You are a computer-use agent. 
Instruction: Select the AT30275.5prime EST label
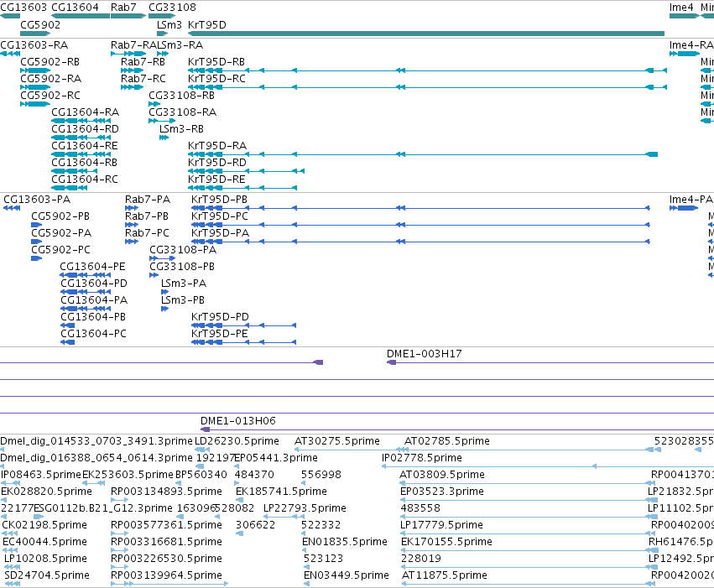click(x=337, y=441)
